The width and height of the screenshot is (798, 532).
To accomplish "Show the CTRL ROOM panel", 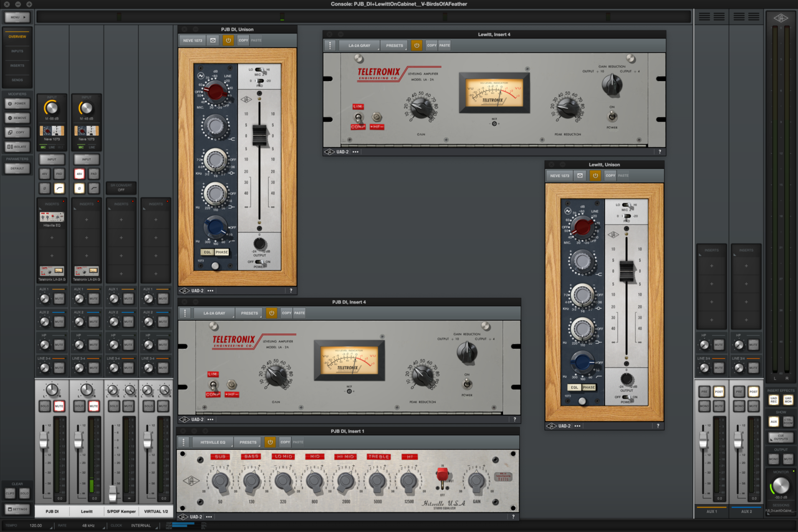I will (x=787, y=422).
